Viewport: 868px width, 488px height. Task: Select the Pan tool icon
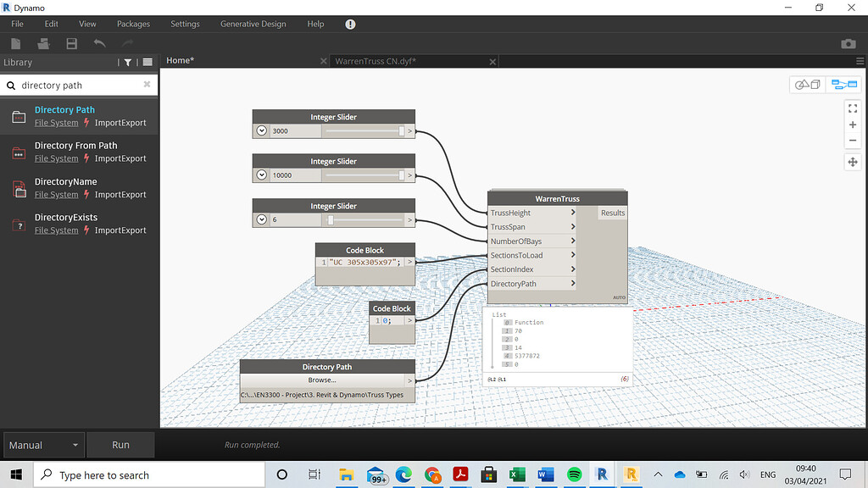pyautogui.click(x=852, y=161)
